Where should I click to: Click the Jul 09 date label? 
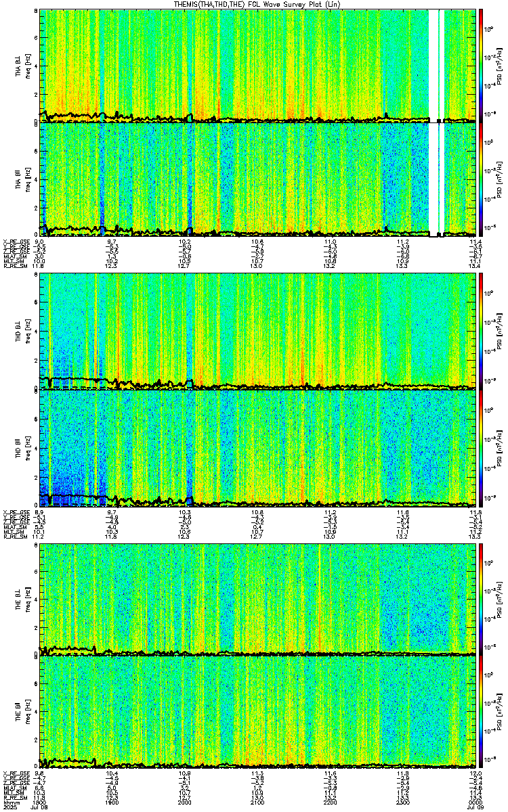pos(474,807)
